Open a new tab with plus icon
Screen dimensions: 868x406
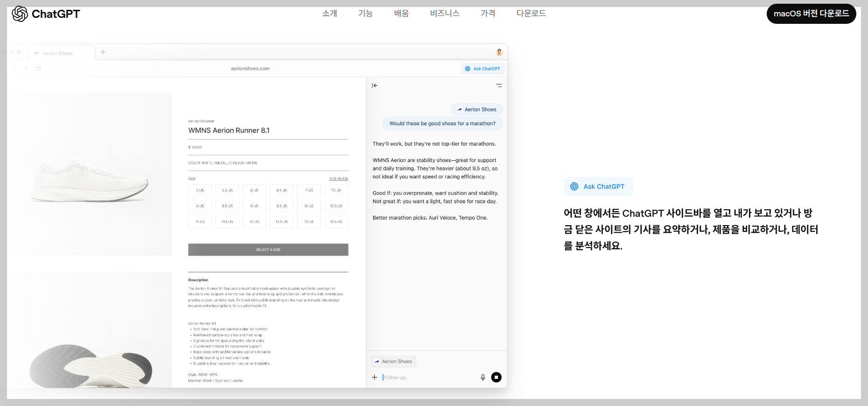(103, 52)
